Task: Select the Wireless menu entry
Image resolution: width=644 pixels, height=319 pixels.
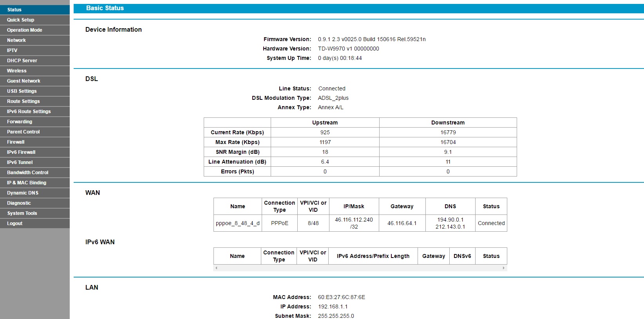Action: (x=35, y=70)
